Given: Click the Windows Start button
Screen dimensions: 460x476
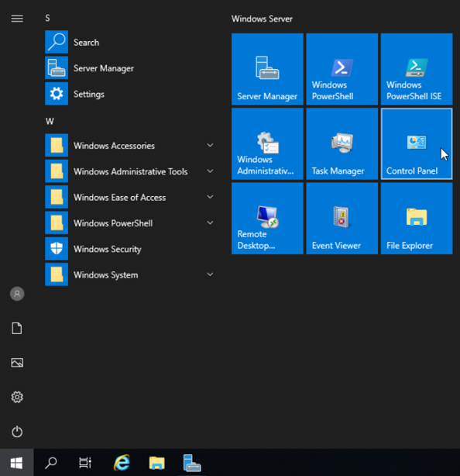Looking at the screenshot, I should point(17,463).
